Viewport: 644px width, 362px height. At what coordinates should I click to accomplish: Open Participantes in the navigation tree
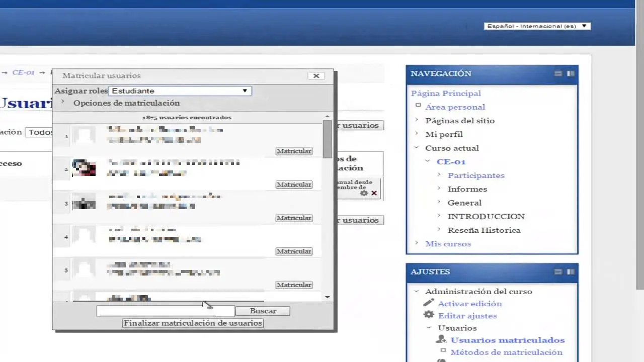[476, 175]
